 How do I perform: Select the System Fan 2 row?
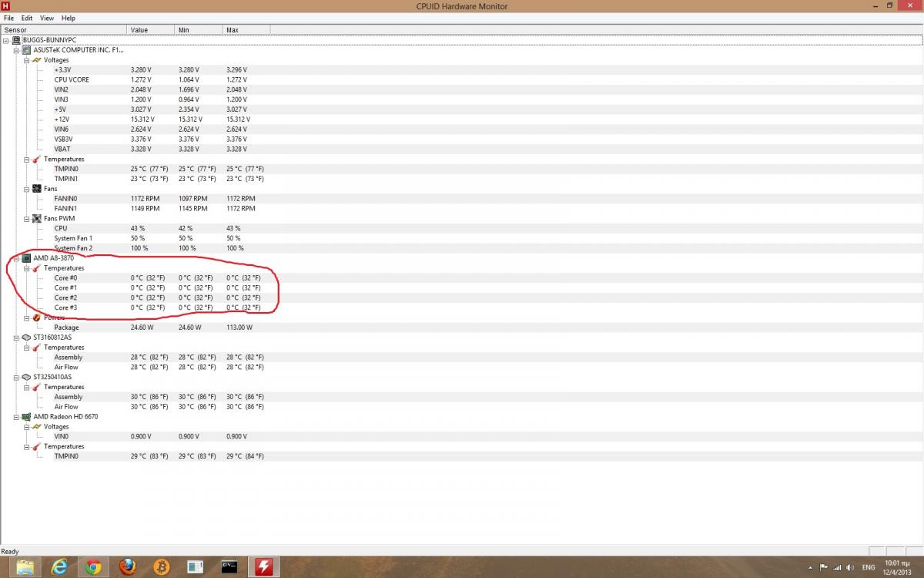pyautogui.click(x=462, y=248)
